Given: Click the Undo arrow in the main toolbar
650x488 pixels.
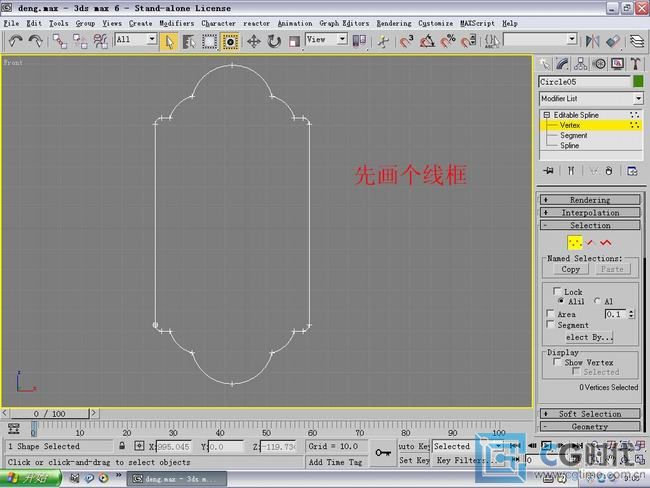Looking at the screenshot, I should [x=15, y=41].
